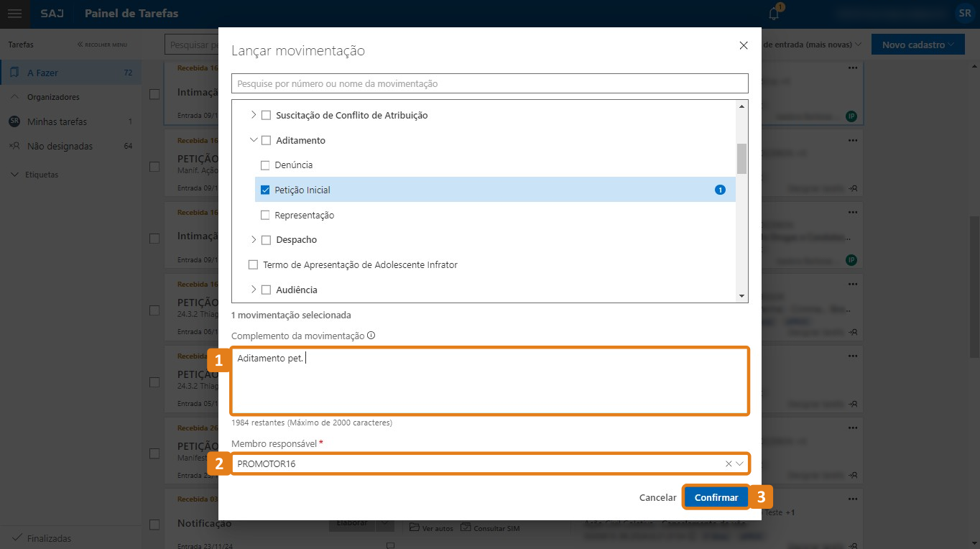
Task: Click the Consultar SIM icon
Action: (x=466, y=528)
